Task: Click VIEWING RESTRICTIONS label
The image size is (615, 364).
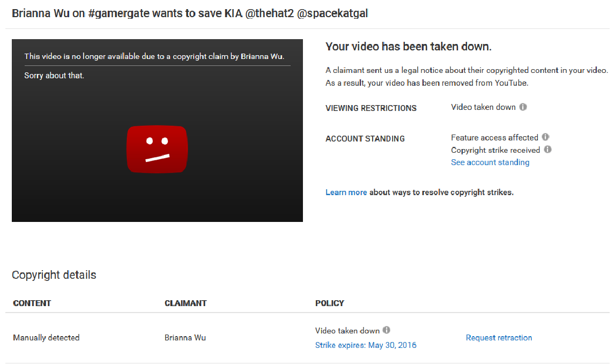Action: pos(371,108)
